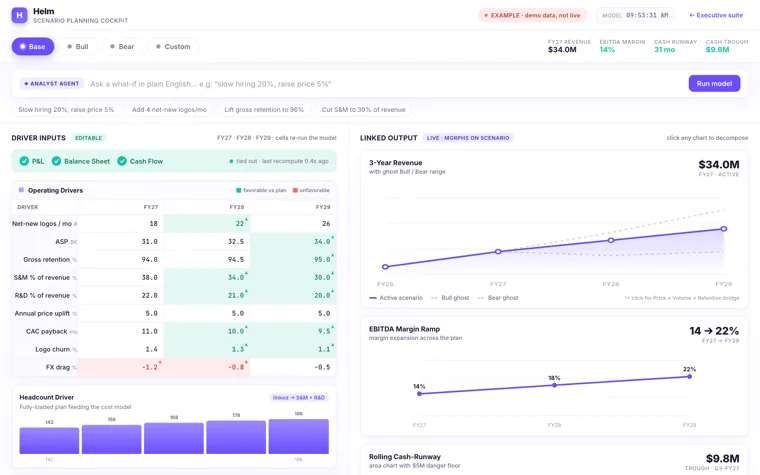Image resolution: width=760 pixels, height=475 pixels.
Task: Click the Bear ghost legend item
Action: coord(498,298)
